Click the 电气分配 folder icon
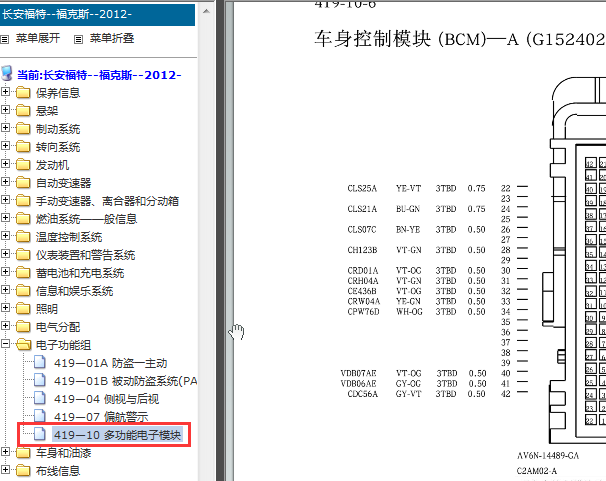Screen dimensions: 606x481 (x=23, y=326)
